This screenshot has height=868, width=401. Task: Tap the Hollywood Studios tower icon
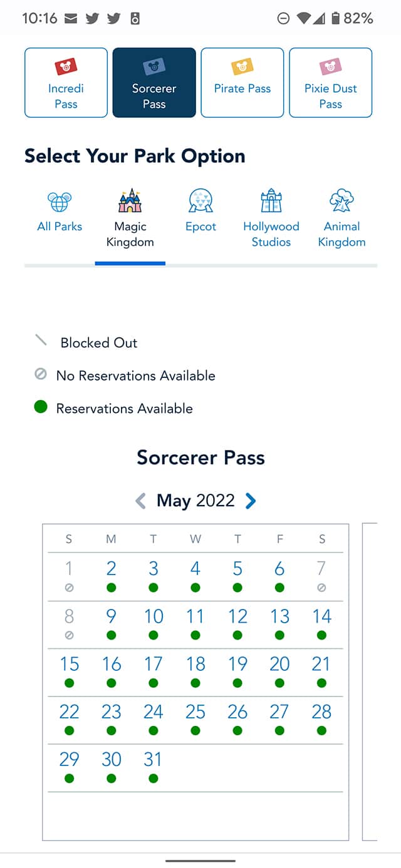pos(271,201)
